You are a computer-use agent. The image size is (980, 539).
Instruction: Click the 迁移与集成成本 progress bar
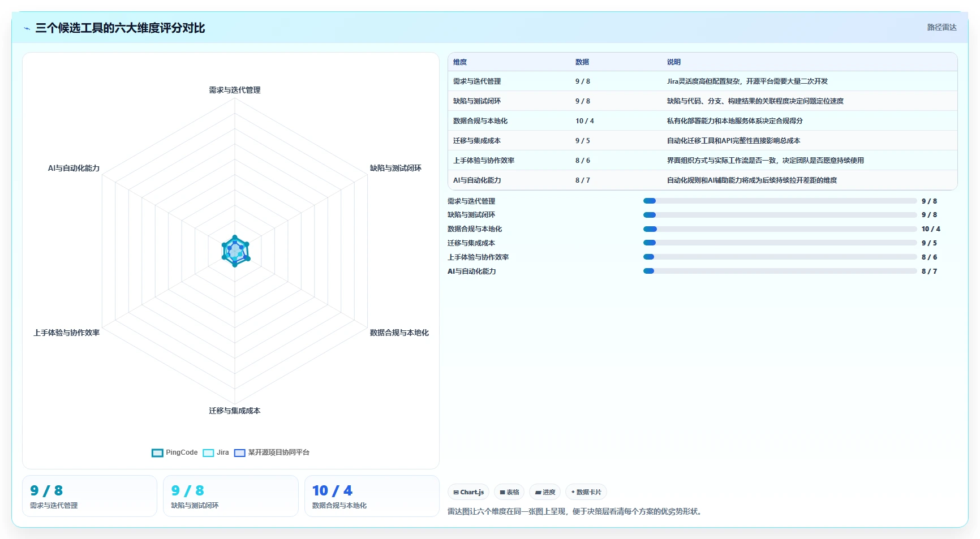(780, 243)
